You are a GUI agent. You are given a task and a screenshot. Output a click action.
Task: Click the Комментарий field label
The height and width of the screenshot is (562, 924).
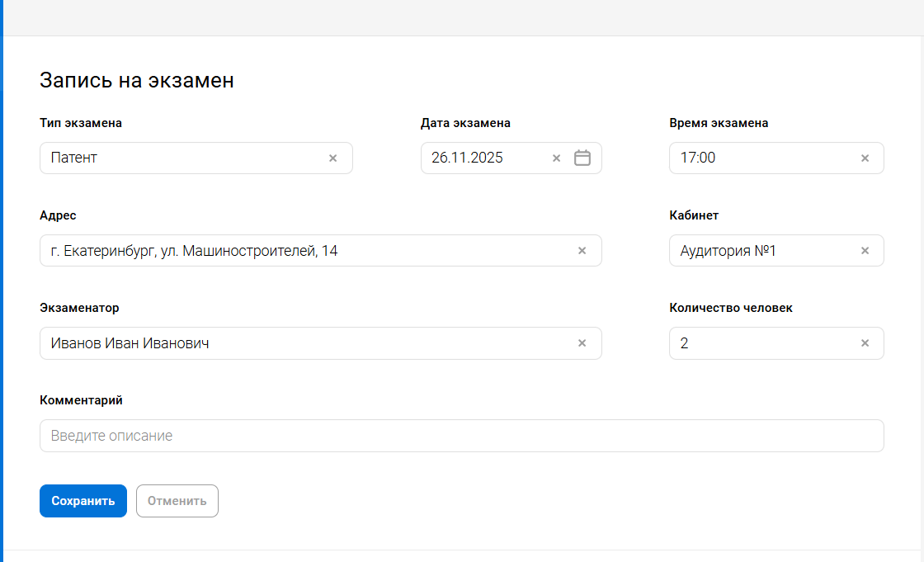click(81, 400)
